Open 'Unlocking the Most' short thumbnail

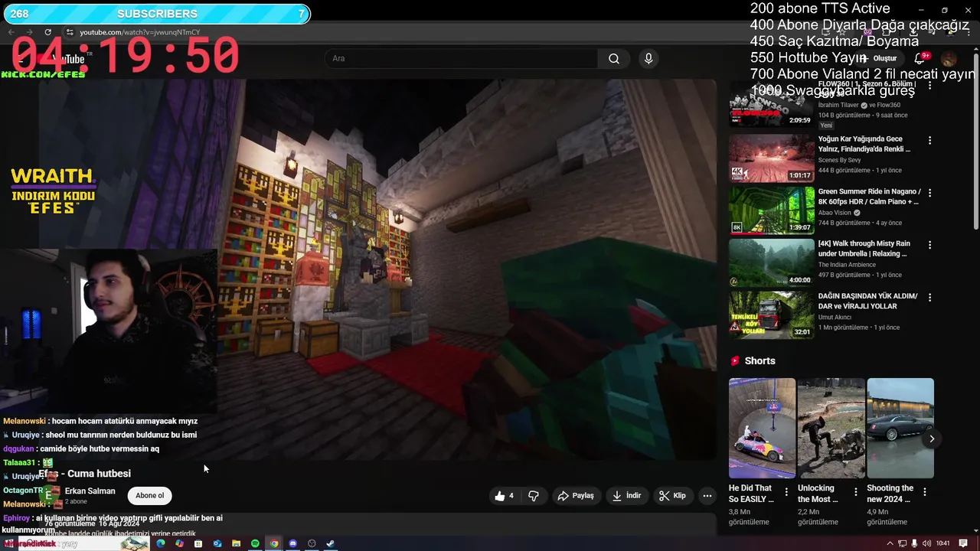(831, 428)
